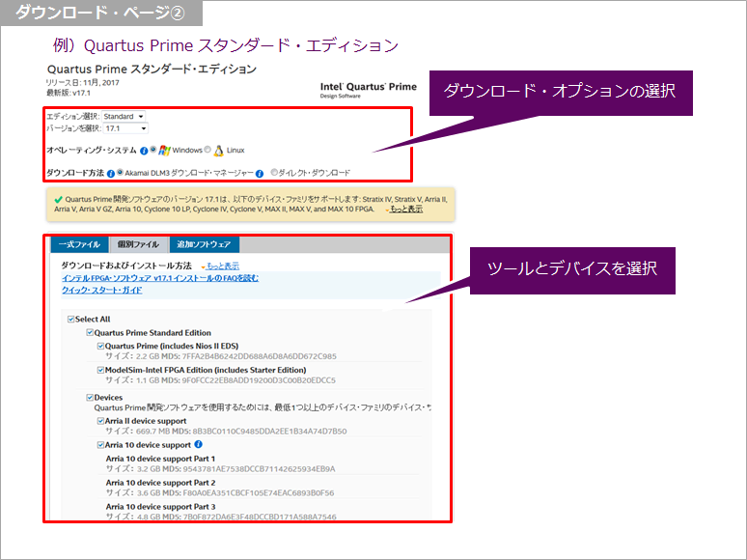This screenshot has width=747, height=560.
Task: Click the info icon beside オペレーティング・システム
Action: (144, 151)
